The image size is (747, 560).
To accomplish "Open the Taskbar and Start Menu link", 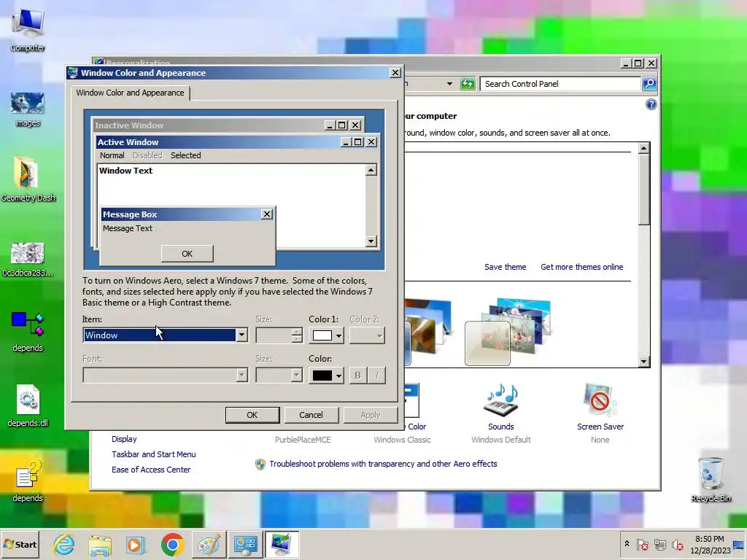I will click(154, 454).
